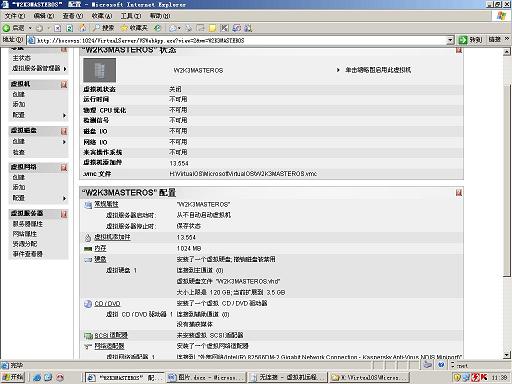
Task: Click the Refresh page icon
Action: coord(70,28)
